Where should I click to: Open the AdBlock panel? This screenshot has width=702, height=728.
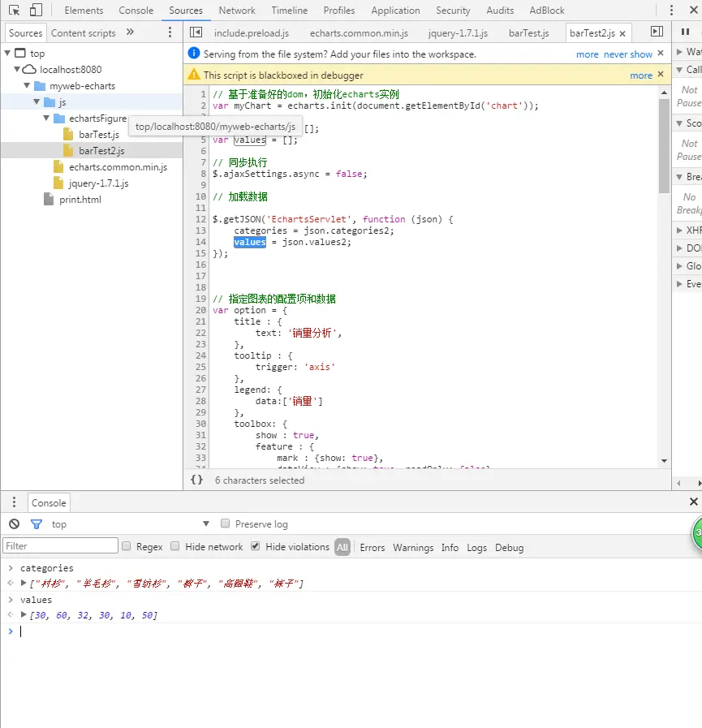547,11
